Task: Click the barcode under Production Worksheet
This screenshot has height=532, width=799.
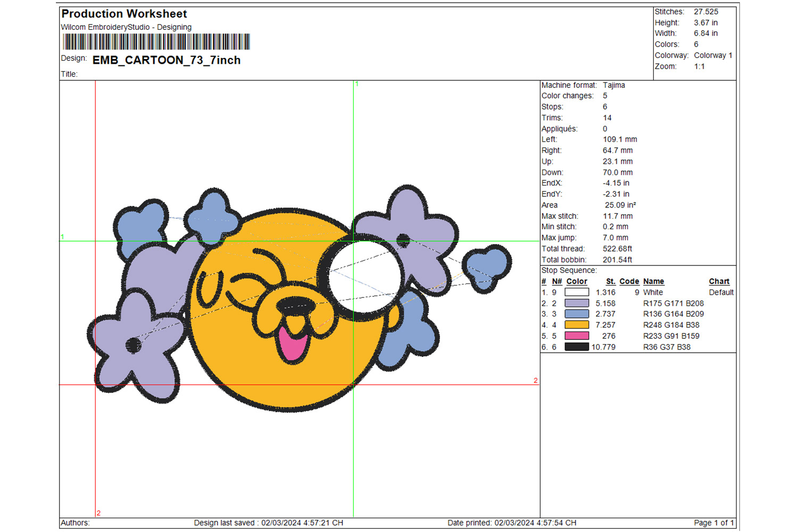Action: [x=156, y=41]
